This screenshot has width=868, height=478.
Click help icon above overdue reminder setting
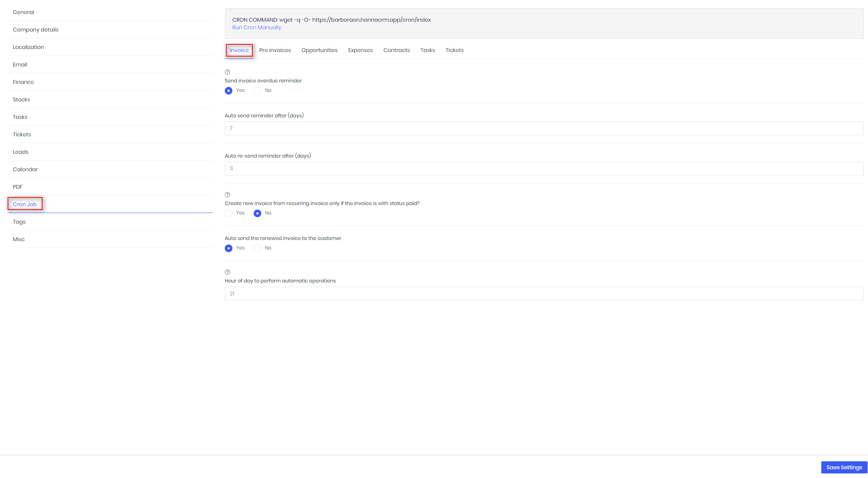(227, 72)
